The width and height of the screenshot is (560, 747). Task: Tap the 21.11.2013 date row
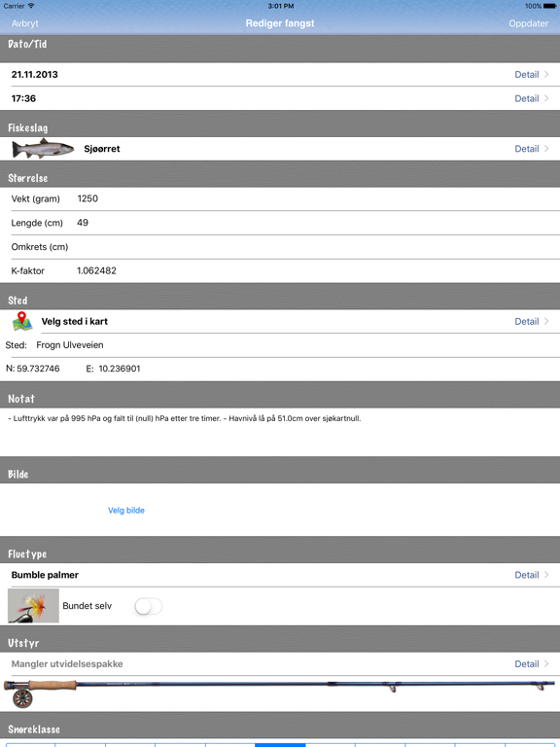[x=280, y=74]
